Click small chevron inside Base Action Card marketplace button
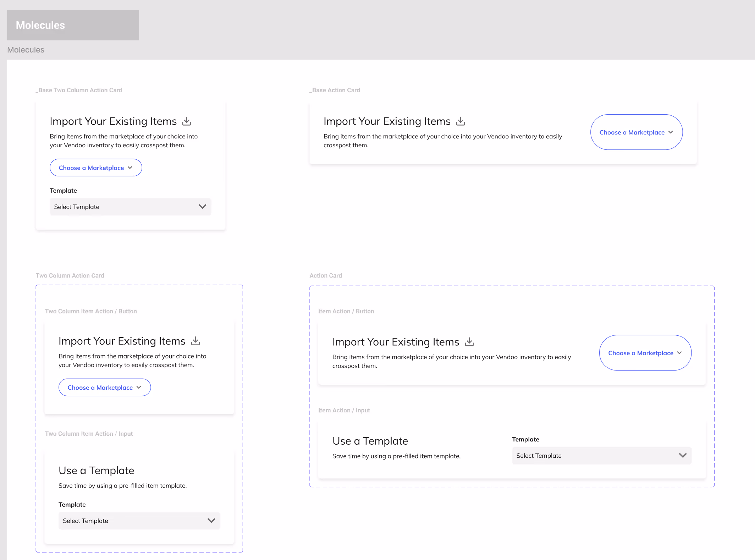755x560 pixels. [x=671, y=132]
